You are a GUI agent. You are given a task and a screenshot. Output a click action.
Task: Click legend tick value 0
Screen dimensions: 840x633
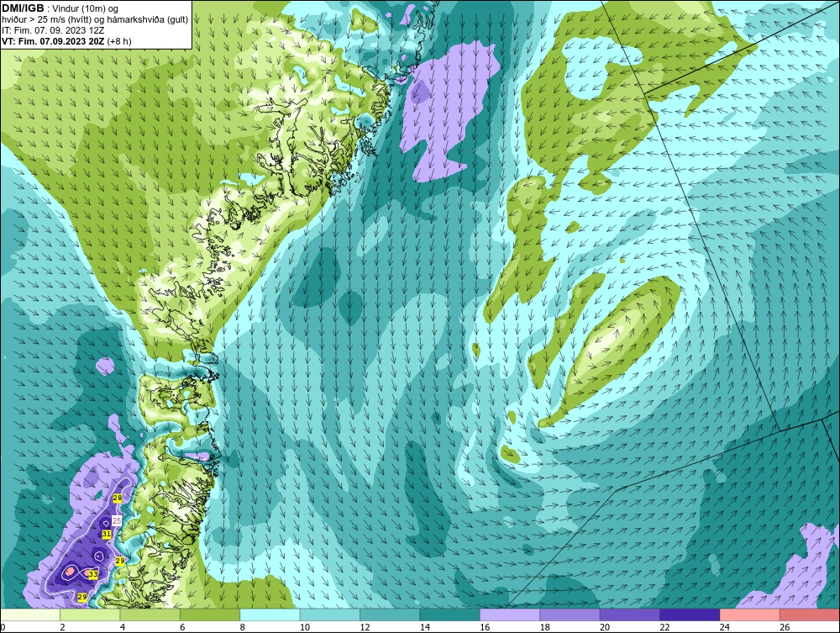3,627
